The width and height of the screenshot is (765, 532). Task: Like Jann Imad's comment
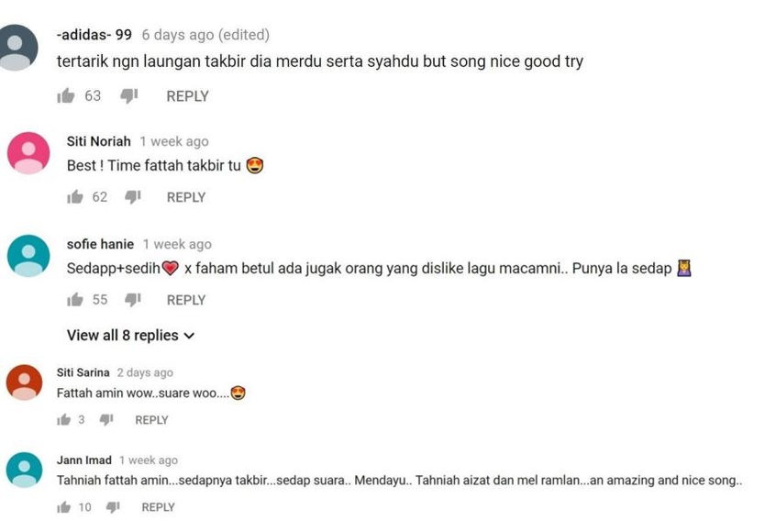click(x=64, y=507)
